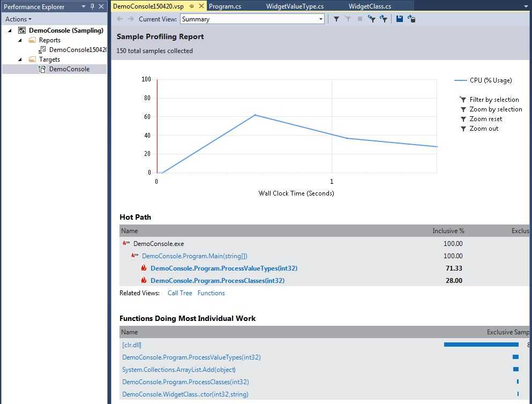This screenshot has height=404, width=532.
Task: Select the Targets folder node
Action: click(49, 59)
